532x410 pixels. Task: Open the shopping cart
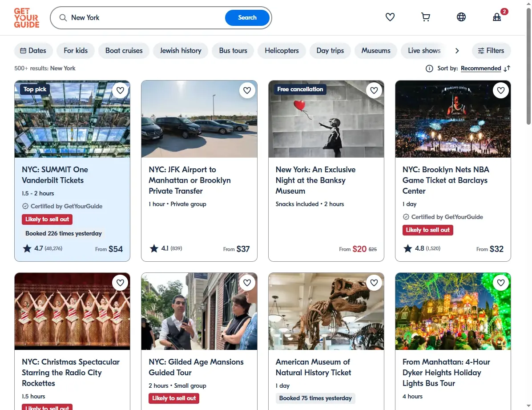pyautogui.click(x=425, y=17)
